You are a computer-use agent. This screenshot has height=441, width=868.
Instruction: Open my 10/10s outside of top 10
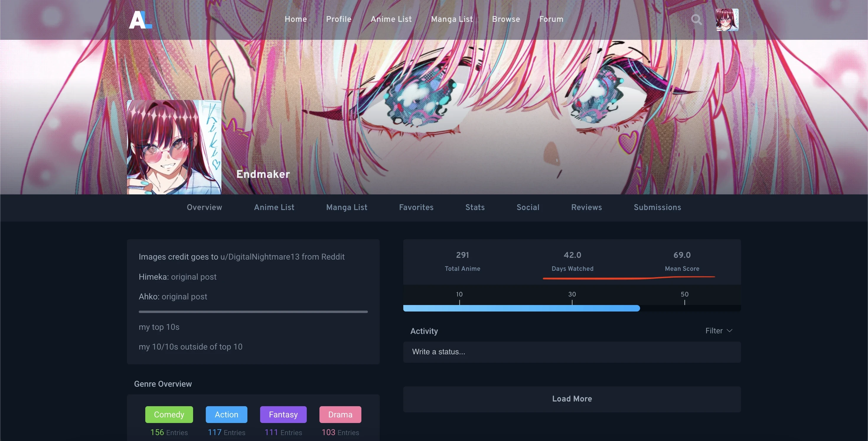tap(190, 347)
